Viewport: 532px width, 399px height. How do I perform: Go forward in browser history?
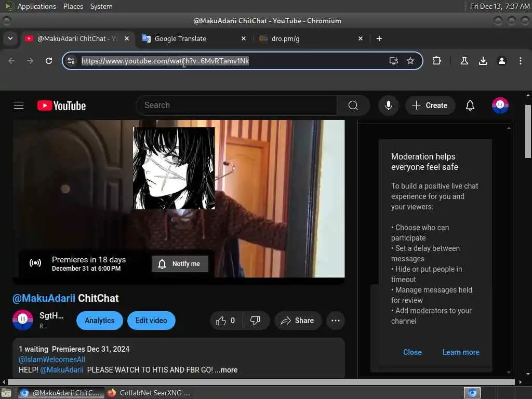point(30,61)
